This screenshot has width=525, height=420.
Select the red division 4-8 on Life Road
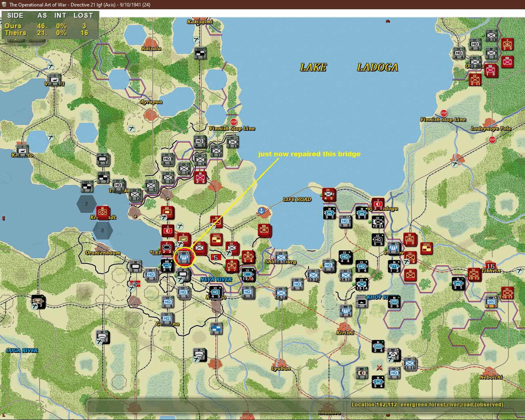pyautogui.click(x=329, y=194)
